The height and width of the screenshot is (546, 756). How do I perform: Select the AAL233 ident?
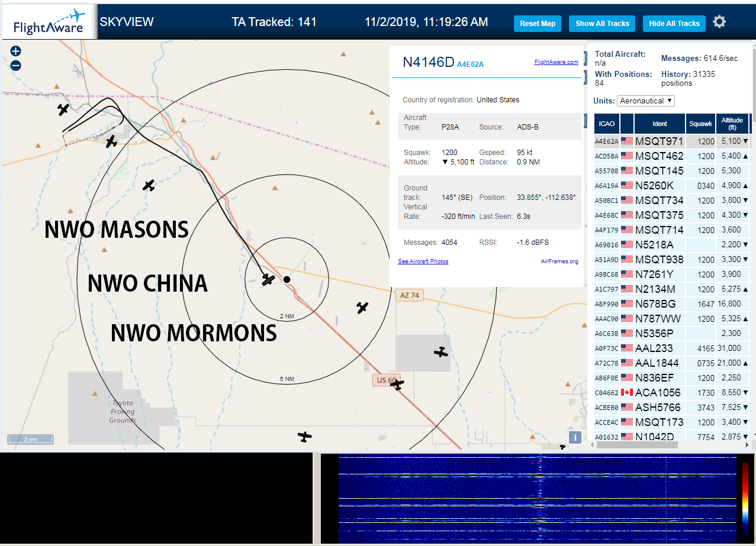point(654,348)
